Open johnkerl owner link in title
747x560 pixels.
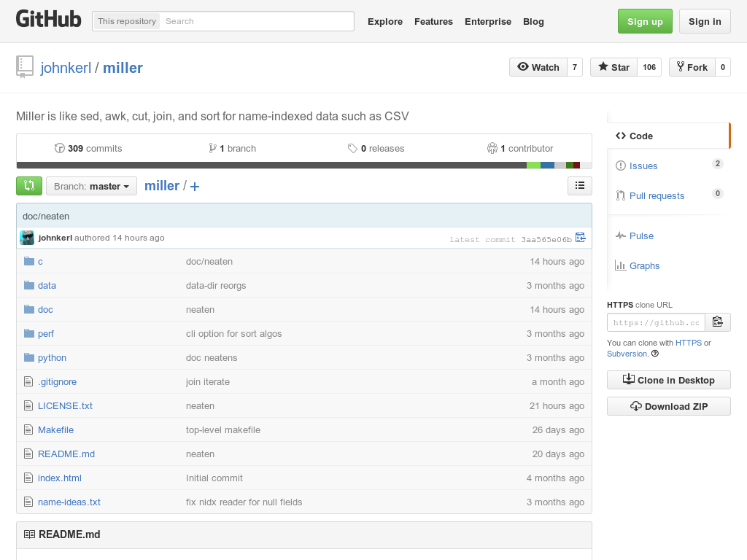tap(66, 68)
